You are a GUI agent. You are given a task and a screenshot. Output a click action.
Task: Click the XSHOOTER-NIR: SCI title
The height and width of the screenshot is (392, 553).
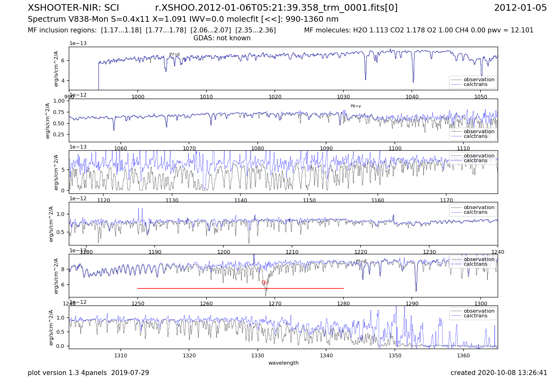point(73,8)
